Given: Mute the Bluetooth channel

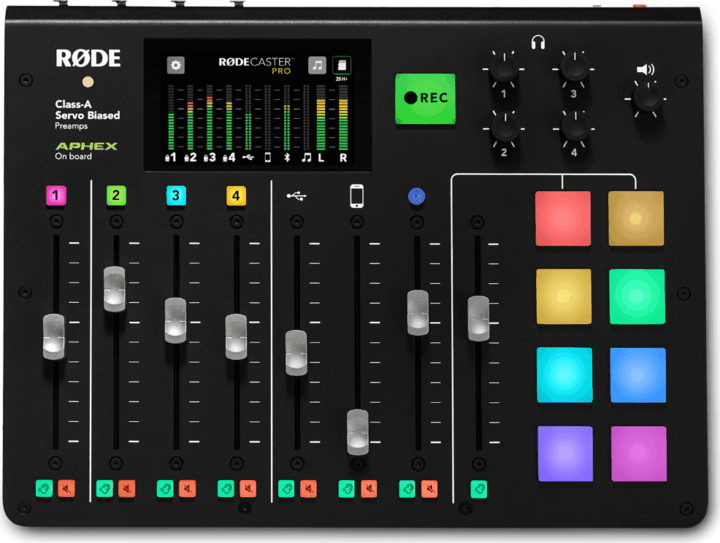Looking at the screenshot, I should pos(430,489).
